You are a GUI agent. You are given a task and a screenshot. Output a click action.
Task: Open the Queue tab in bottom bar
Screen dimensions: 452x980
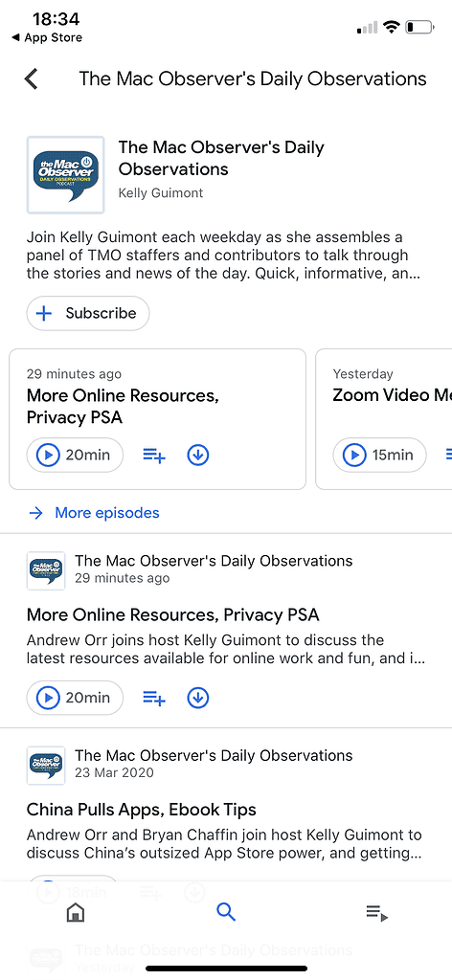[377, 913]
